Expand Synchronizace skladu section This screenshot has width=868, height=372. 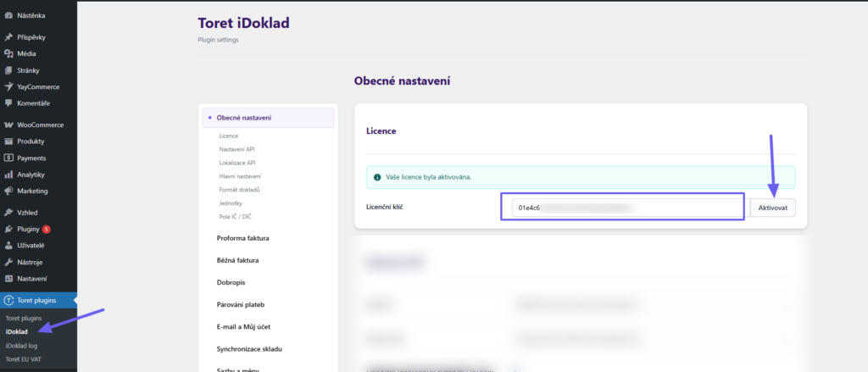point(250,349)
